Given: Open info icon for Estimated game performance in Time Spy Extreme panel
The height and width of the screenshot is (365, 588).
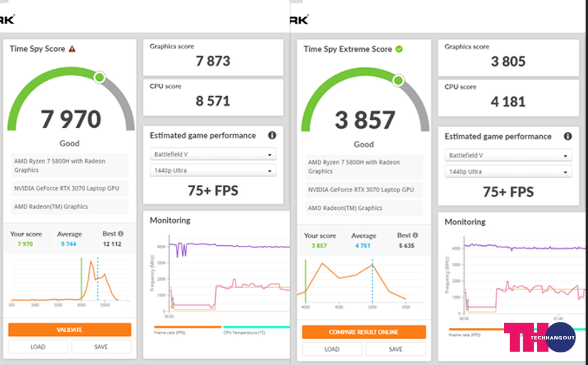Looking at the screenshot, I should (x=568, y=136).
